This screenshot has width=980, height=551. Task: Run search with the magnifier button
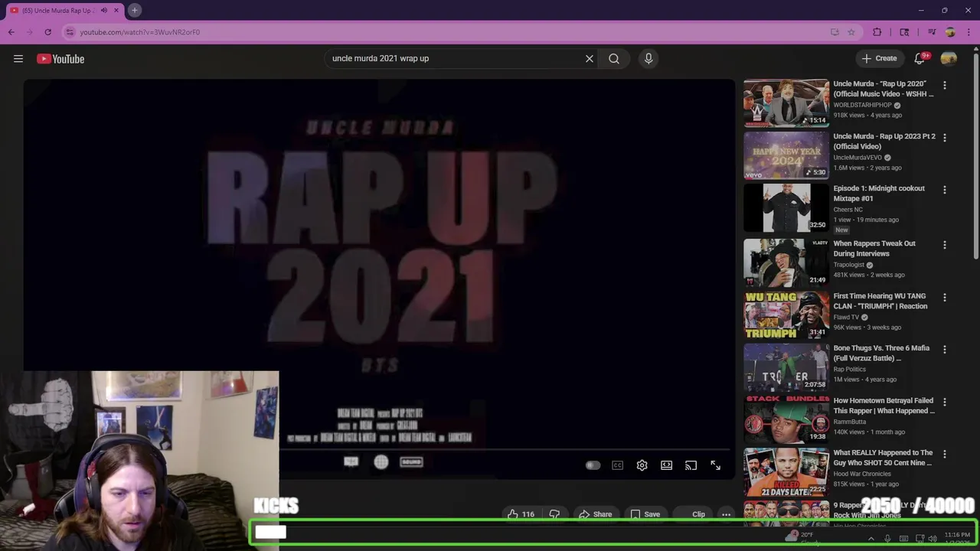pos(614,59)
